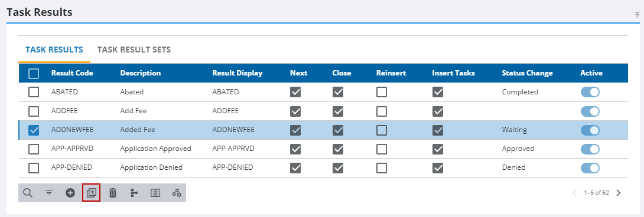This screenshot has width=644, height=217.
Task: Sort by the Description column header
Action: pos(141,74)
